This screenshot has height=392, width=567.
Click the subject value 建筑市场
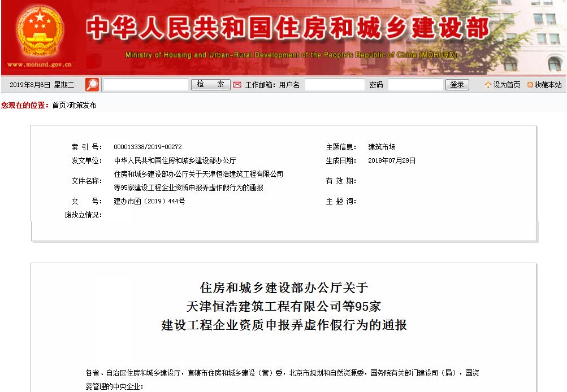coord(382,147)
